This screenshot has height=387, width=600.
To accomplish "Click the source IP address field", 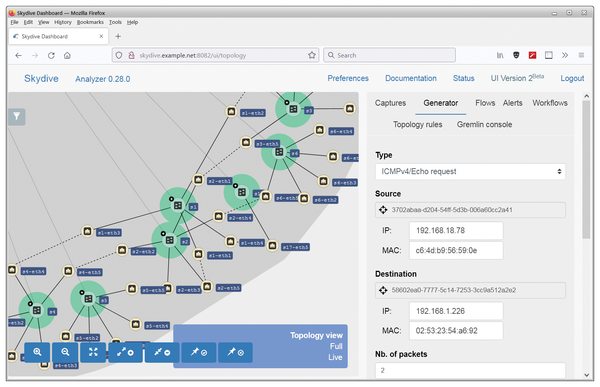I will [x=456, y=230].
